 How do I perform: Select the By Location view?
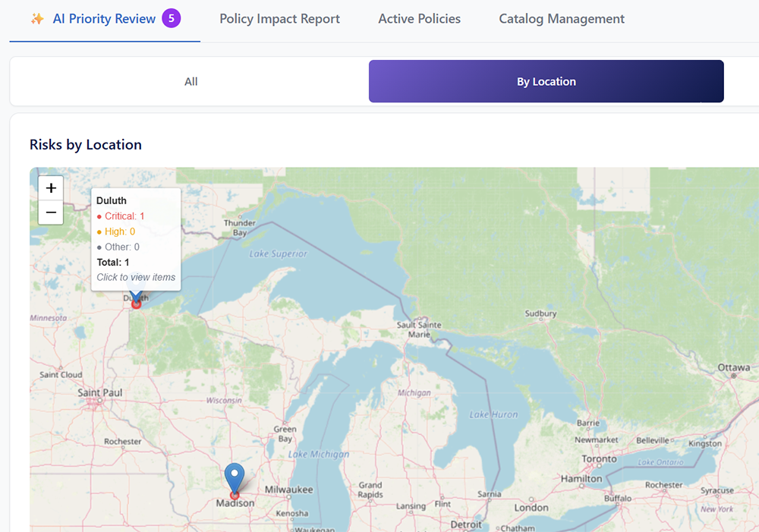click(x=546, y=81)
